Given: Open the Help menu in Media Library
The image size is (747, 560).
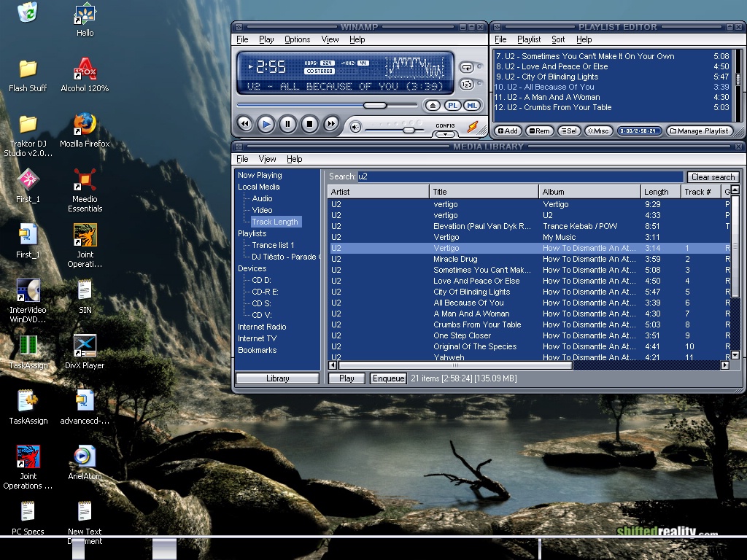Looking at the screenshot, I should click(x=295, y=159).
